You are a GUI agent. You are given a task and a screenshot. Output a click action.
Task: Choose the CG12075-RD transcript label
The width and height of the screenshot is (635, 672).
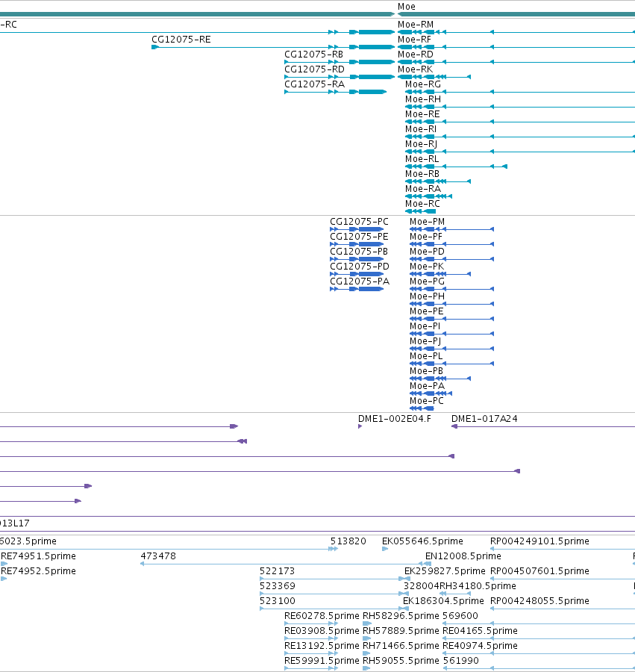pyautogui.click(x=314, y=70)
